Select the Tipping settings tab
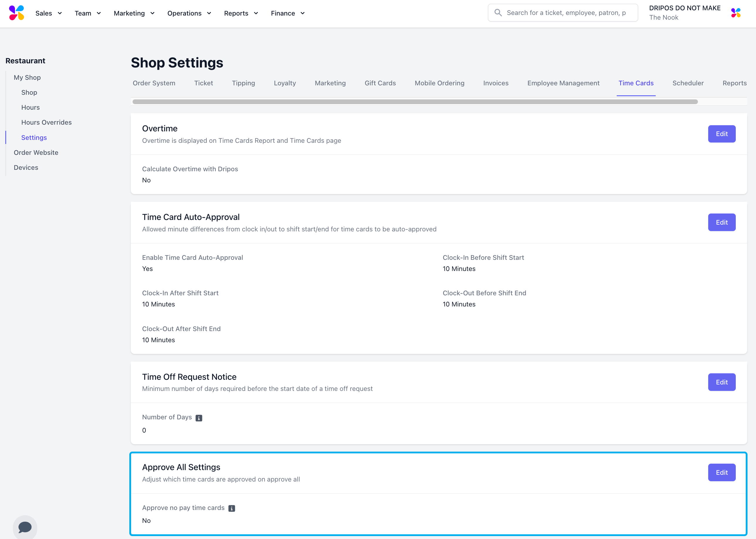The height and width of the screenshot is (539, 756). point(243,83)
